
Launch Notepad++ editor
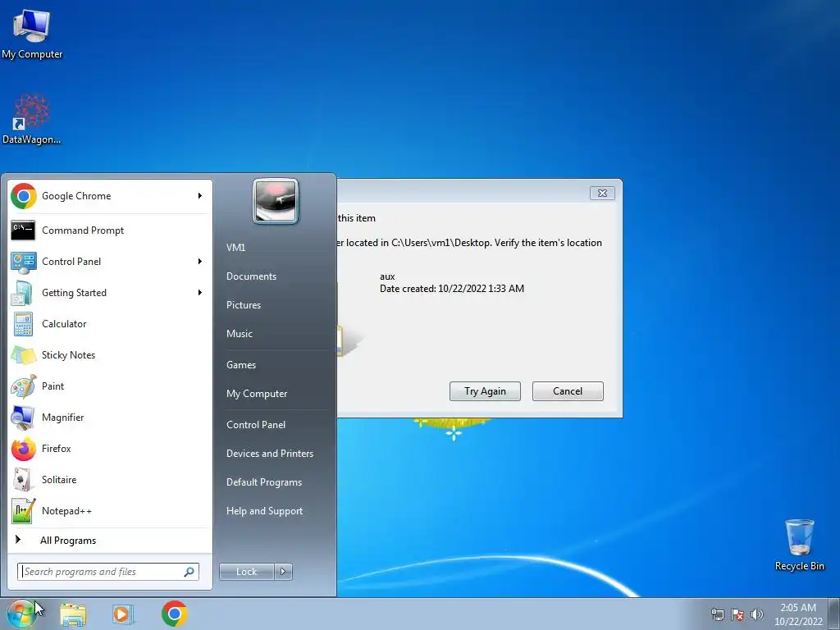pos(109,510)
